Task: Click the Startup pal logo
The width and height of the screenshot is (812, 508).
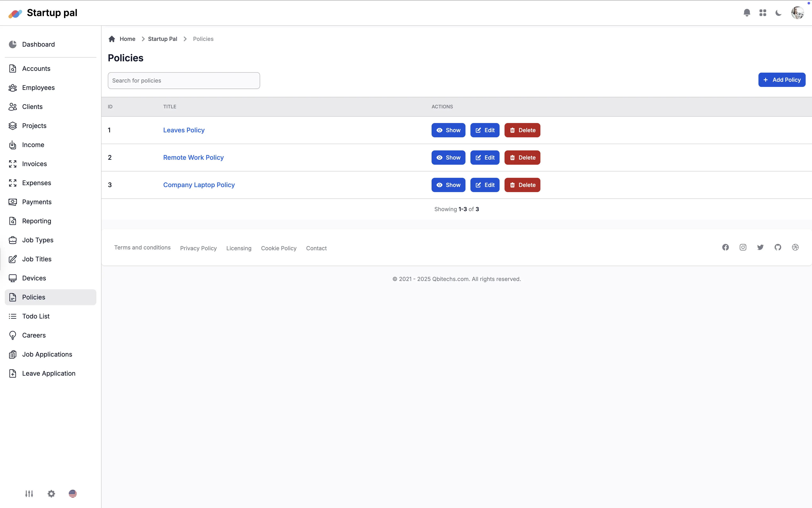Action: [x=43, y=13]
